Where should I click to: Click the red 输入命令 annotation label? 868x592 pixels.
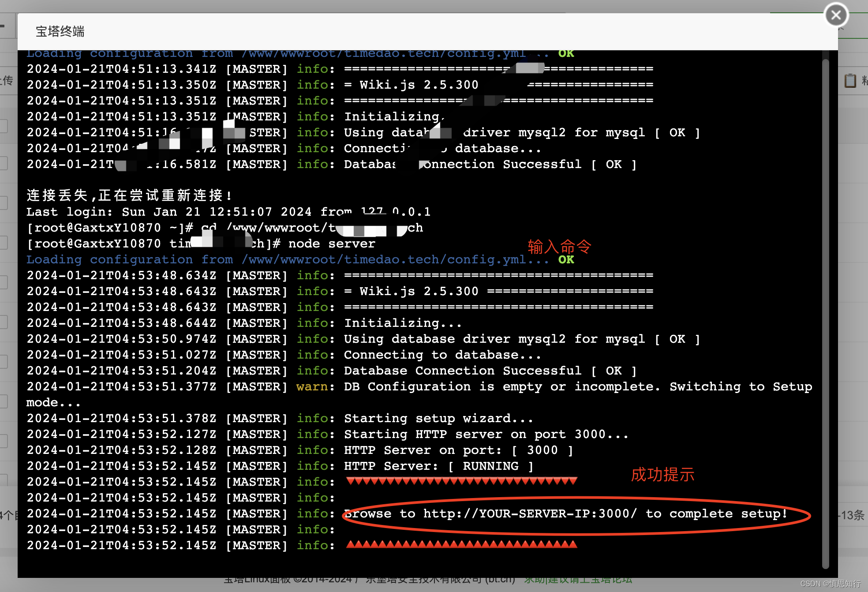559,247
